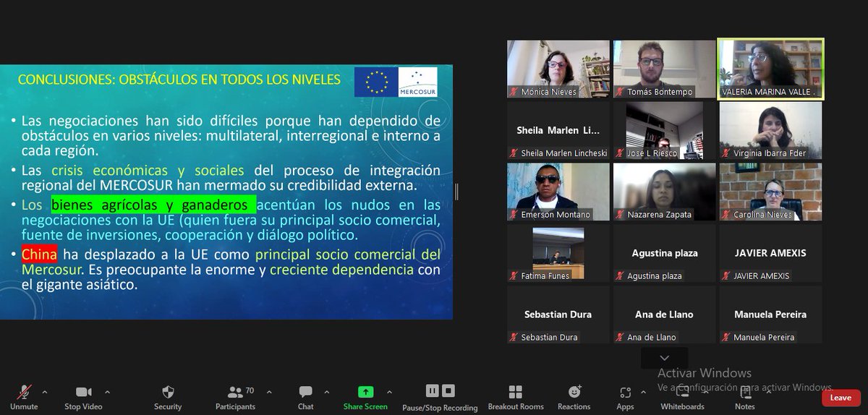Screen dimensions: 868x415
Task: Pause the recording
Action: [x=432, y=391]
